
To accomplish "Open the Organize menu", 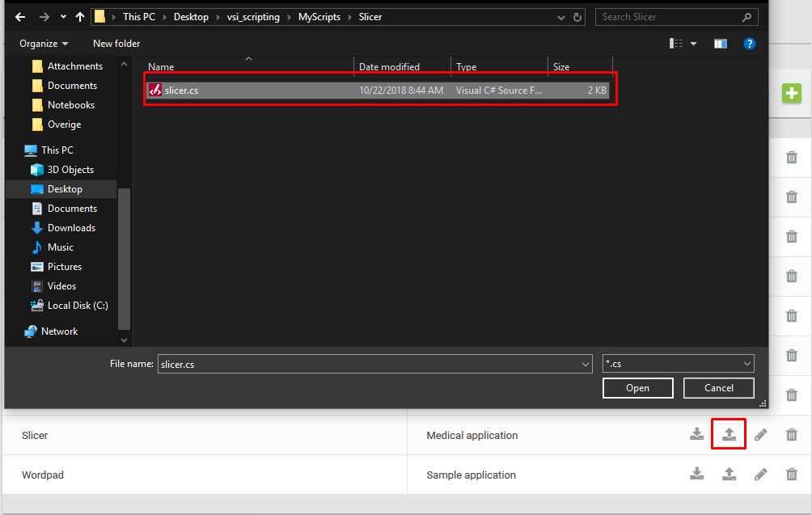I will pyautogui.click(x=44, y=44).
